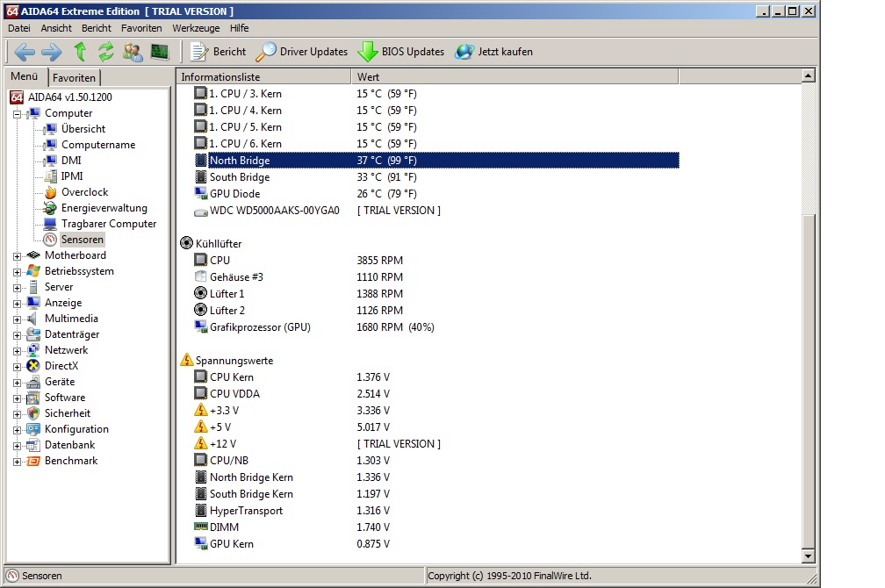Expand the DirectX node
This screenshot has height=588, width=885.
(x=17, y=367)
